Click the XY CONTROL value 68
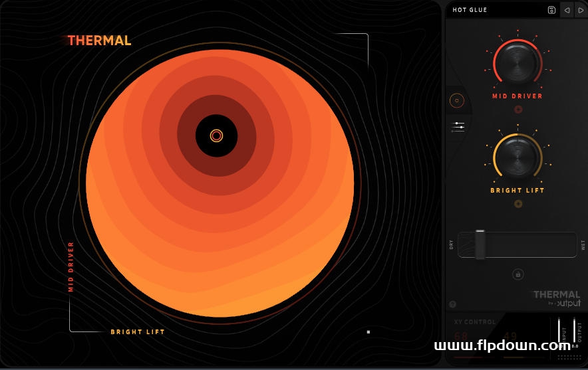This screenshot has width=588, height=370. [x=461, y=336]
